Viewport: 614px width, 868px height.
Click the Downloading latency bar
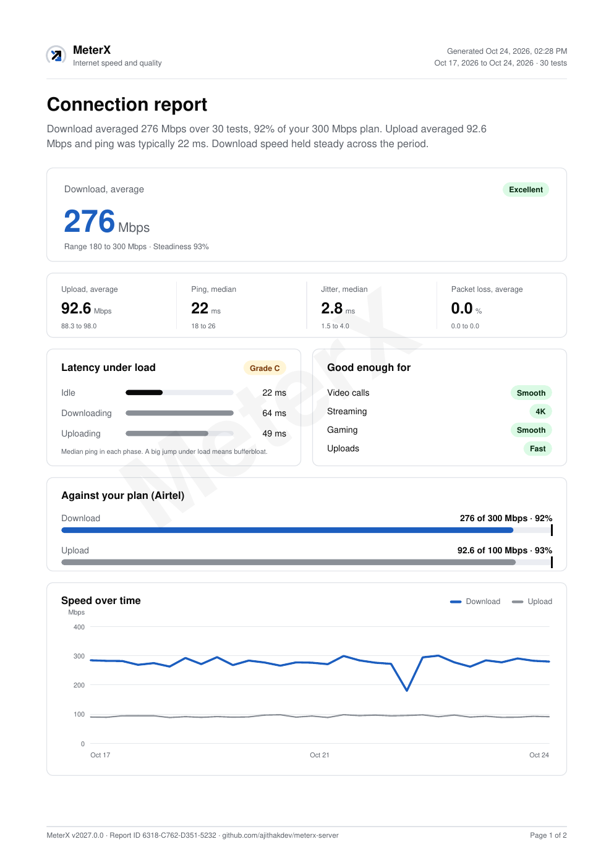(x=179, y=413)
